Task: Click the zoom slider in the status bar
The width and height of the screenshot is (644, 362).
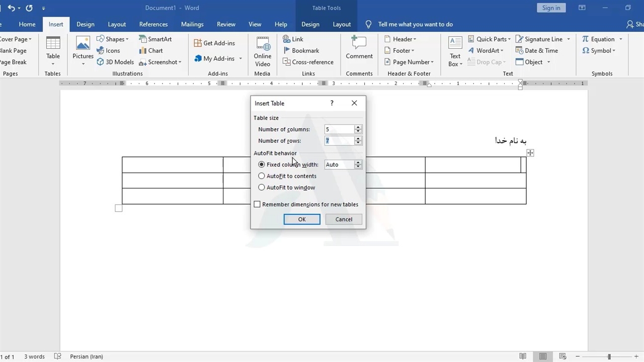Action: [609, 356]
